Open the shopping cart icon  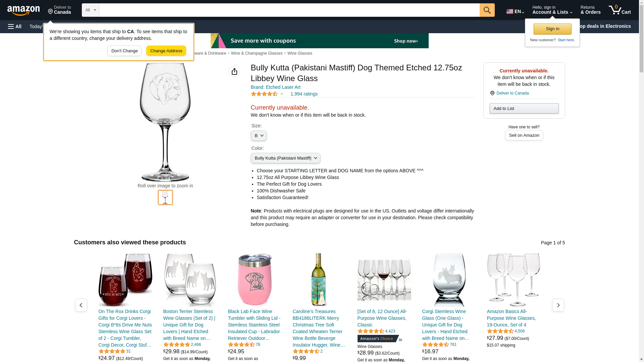point(620,10)
